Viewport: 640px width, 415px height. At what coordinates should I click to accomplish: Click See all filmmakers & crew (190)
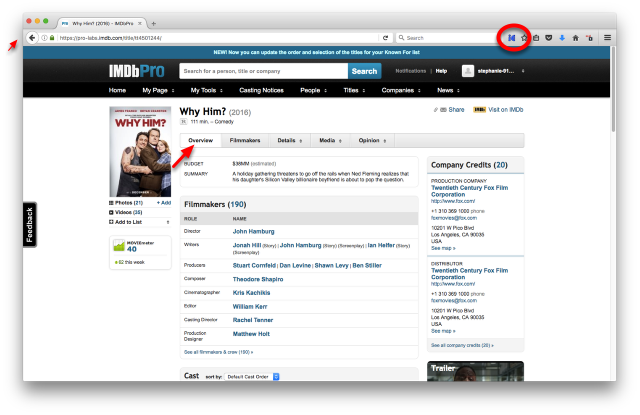pos(218,352)
